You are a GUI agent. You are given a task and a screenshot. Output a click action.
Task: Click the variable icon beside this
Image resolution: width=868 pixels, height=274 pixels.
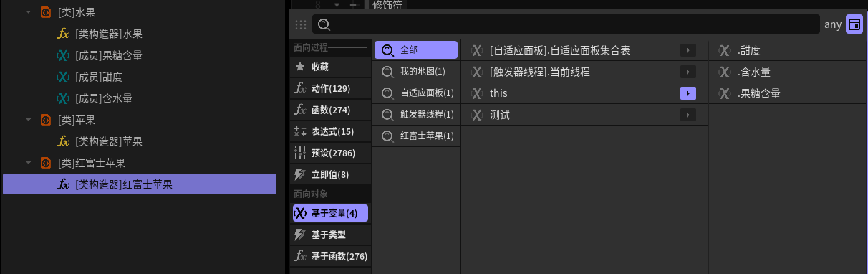point(477,94)
